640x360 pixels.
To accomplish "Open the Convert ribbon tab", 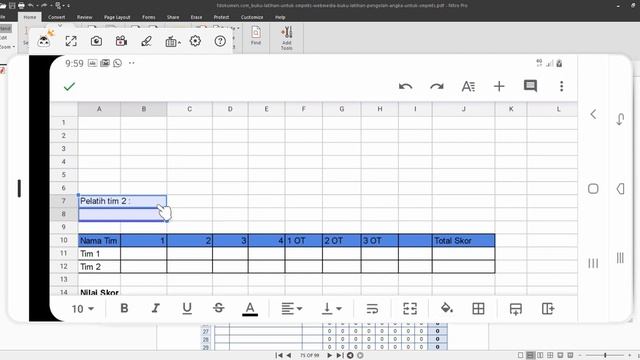I will click(x=56, y=17).
